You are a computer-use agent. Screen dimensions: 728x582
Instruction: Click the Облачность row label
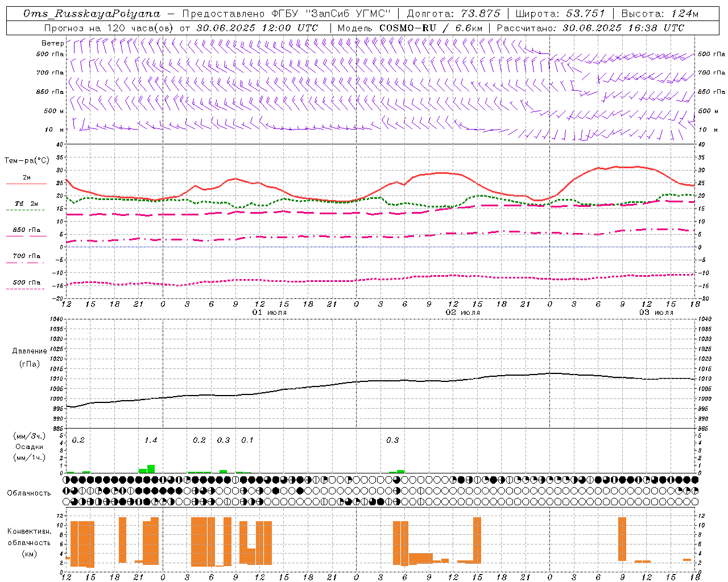(29, 493)
